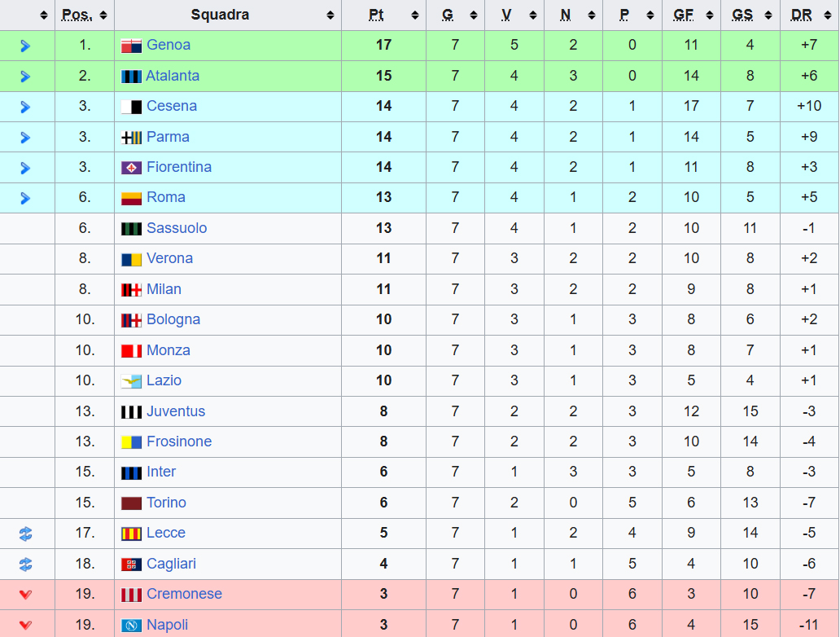Sort table by DR goal difference
This screenshot has height=637, width=840.
point(808,15)
